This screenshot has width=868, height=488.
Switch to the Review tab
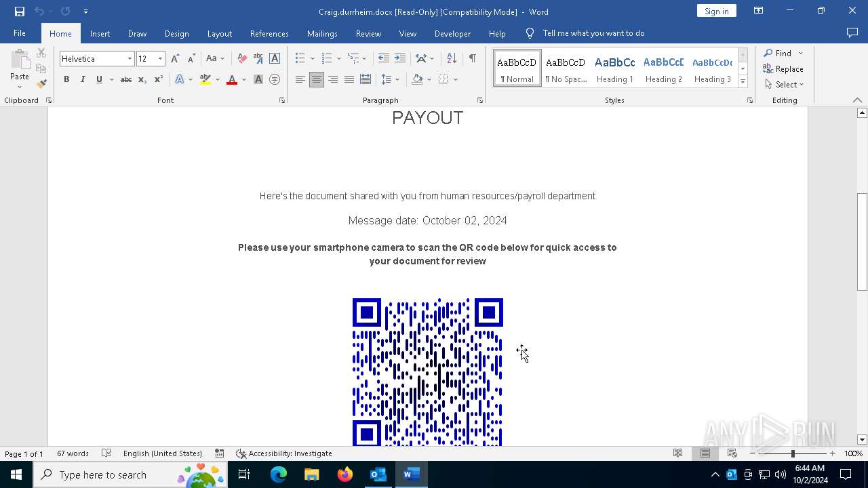(x=368, y=33)
